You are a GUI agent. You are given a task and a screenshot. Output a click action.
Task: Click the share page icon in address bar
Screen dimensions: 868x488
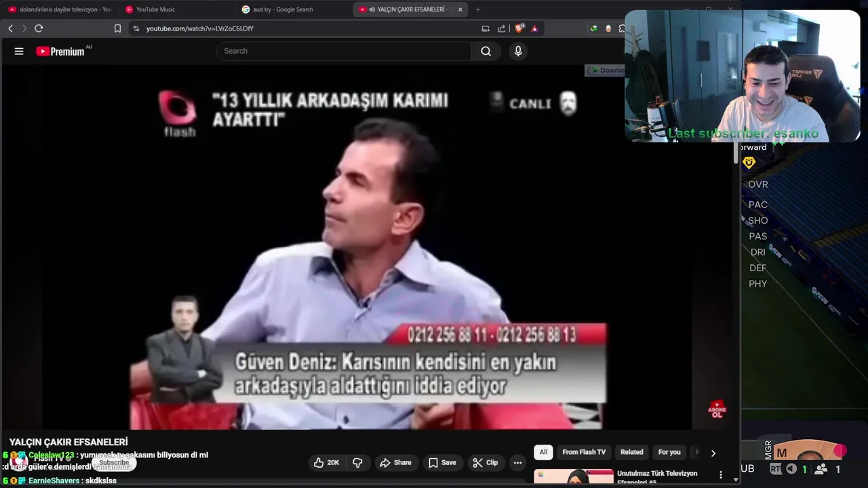[502, 28]
